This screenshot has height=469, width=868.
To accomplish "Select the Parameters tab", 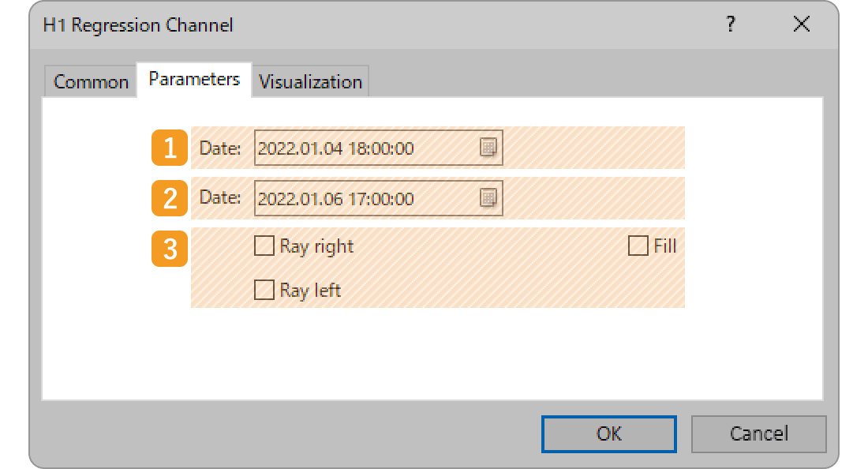I will pyautogui.click(x=194, y=80).
